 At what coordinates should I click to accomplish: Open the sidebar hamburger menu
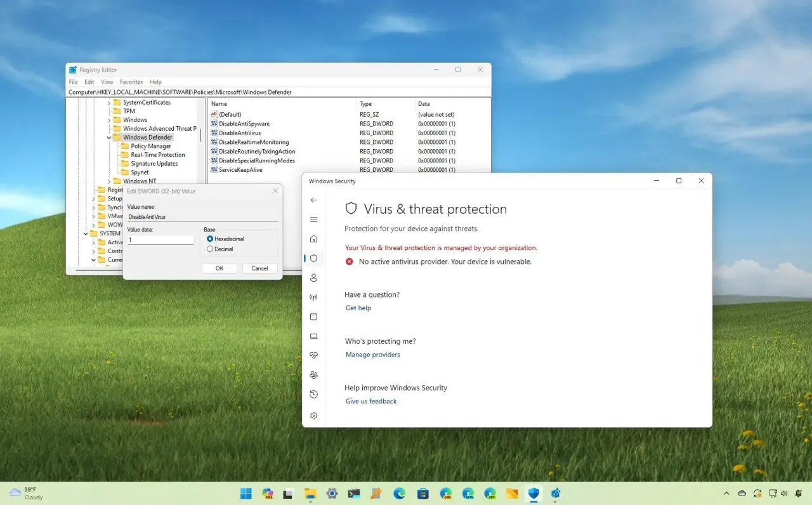(313, 219)
